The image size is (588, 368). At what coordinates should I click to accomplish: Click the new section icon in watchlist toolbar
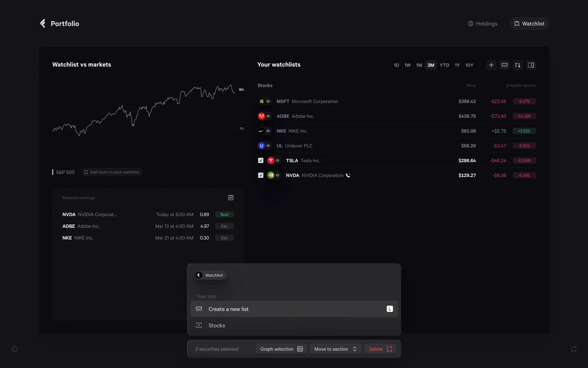[504, 65]
